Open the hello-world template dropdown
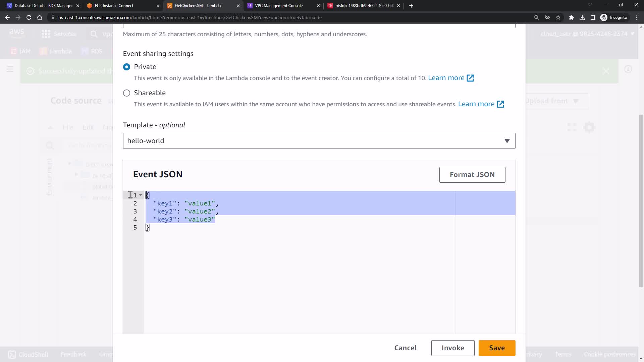Screen dimensions: 644x362 coord(319,141)
